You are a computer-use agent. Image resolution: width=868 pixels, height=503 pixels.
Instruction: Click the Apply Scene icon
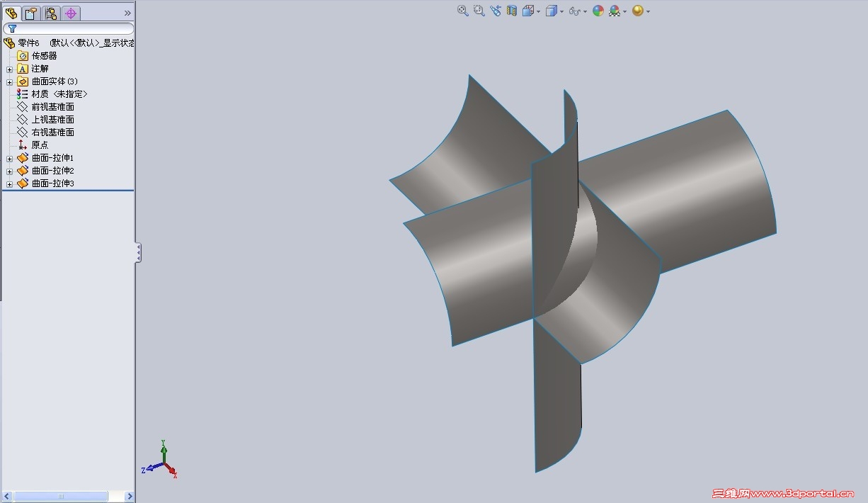click(x=615, y=11)
